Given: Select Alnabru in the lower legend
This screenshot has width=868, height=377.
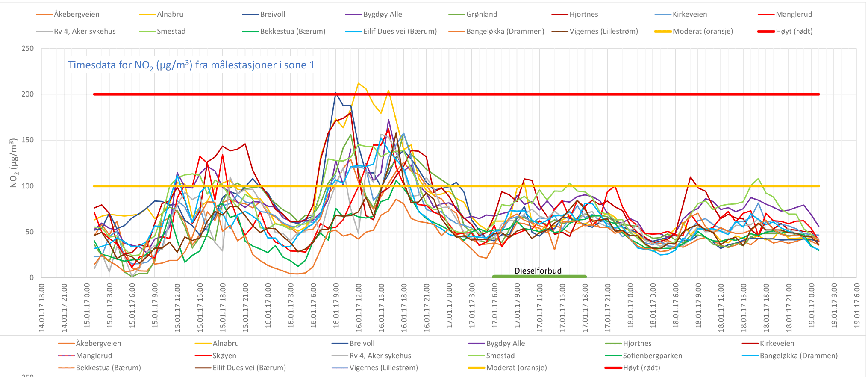Looking at the screenshot, I should click(x=226, y=343).
